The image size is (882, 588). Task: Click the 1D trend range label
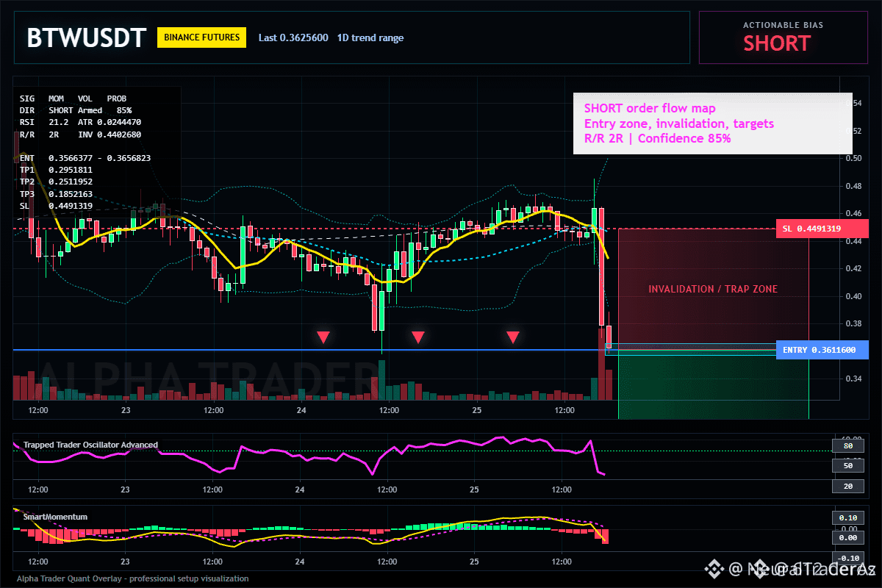[x=370, y=37]
